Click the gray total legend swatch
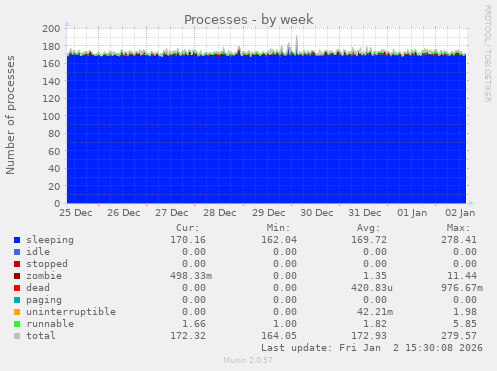The height and width of the screenshot is (371, 497). (x=17, y=336)
